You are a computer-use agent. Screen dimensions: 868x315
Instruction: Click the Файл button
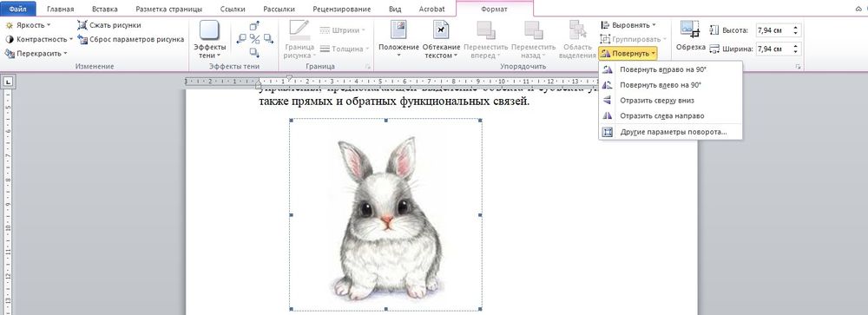(19, 10)
